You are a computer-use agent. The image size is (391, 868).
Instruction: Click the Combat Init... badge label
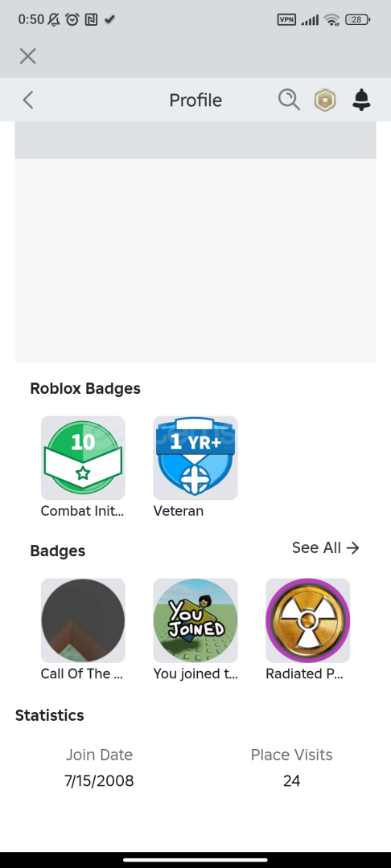coord(83,511)
